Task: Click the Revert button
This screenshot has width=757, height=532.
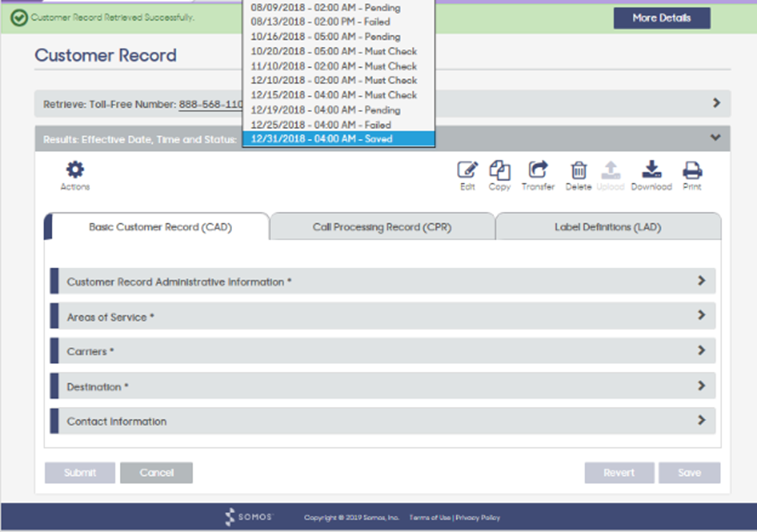Action: click(x=619, y=473)
